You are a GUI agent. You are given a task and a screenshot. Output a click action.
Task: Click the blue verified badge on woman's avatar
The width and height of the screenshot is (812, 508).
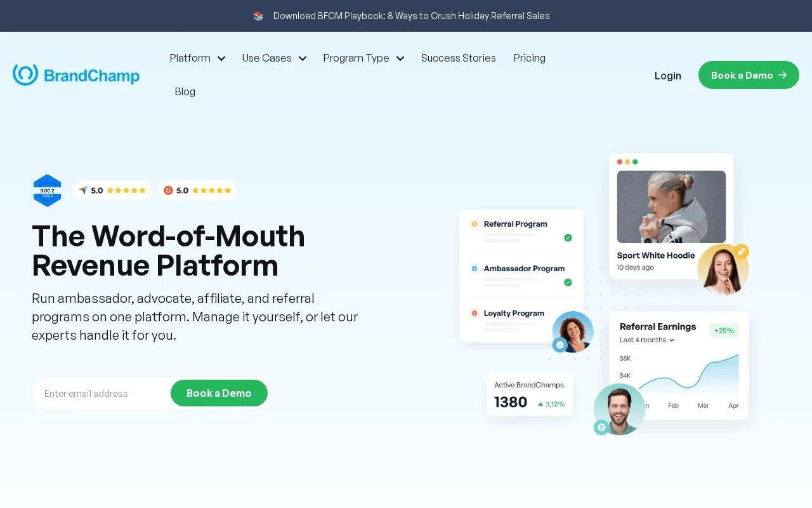pos(560,345)
